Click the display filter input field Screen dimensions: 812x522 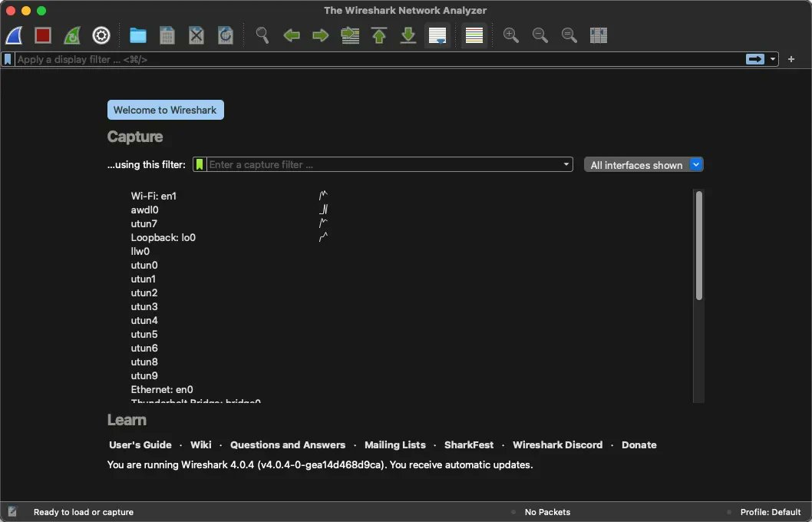tap(380, 60)
